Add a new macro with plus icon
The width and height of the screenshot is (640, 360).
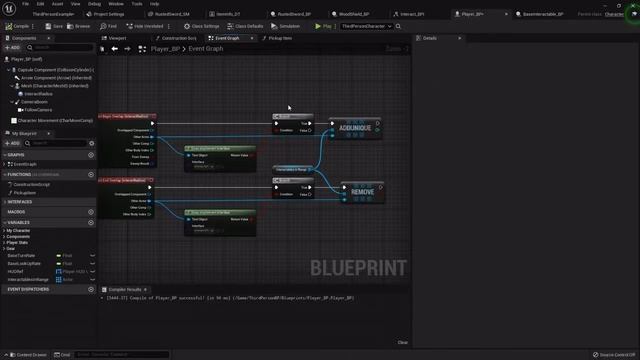(x=91, y=212)
